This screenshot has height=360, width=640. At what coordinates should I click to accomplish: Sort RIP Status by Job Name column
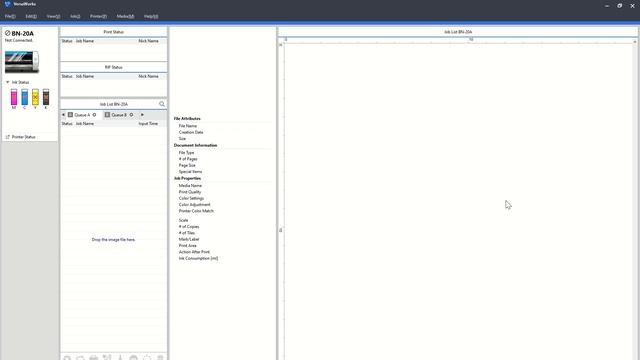pos(84,76)
